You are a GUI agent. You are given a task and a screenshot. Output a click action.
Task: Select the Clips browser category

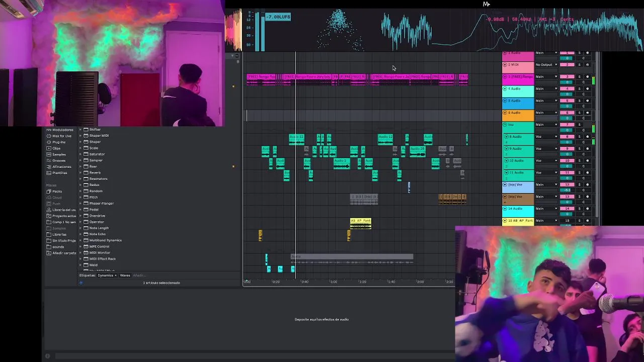click(54, 148)
